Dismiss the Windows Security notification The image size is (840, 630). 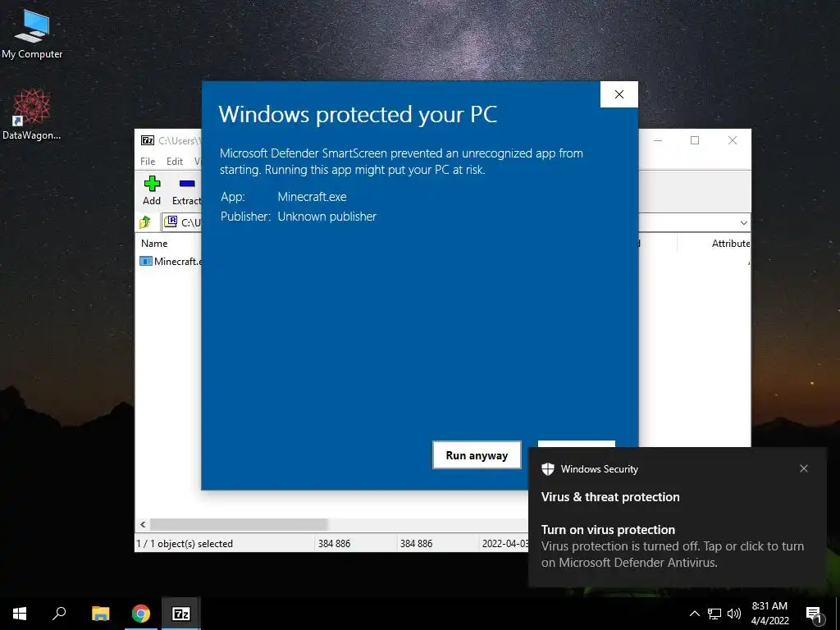(803, 468)
